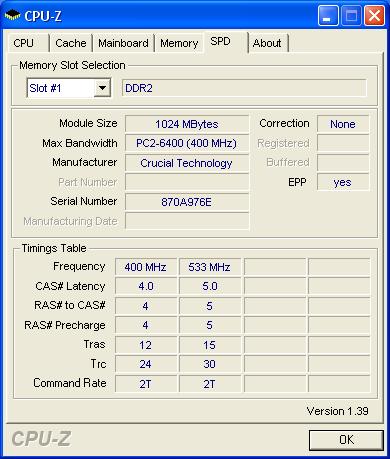This screenshot has height=459, width=390.
Task: Click the empty Part Number field
Action: click(x=187, y=182)
